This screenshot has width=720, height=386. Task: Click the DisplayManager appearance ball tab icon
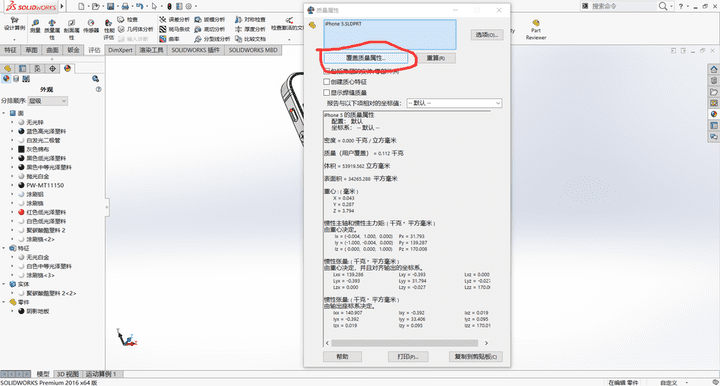(x=68, y=68)
